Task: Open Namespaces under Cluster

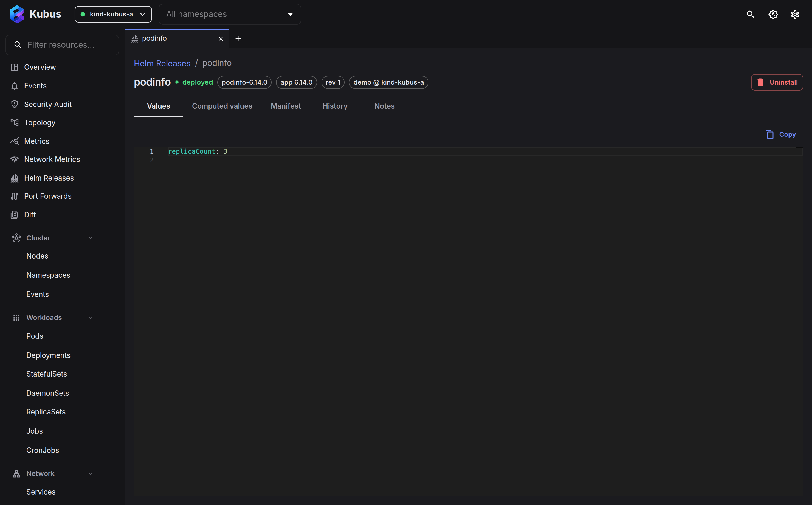Action: coord(48,275)
